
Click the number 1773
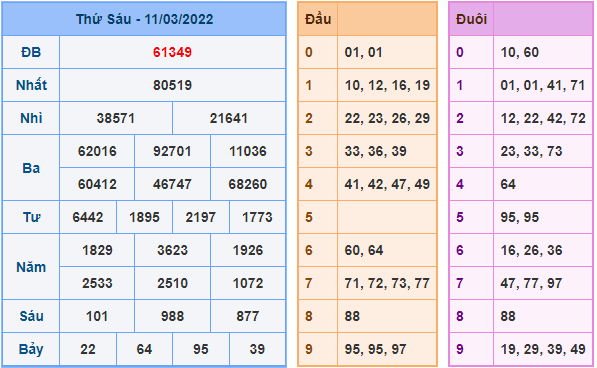click(257, 217)
